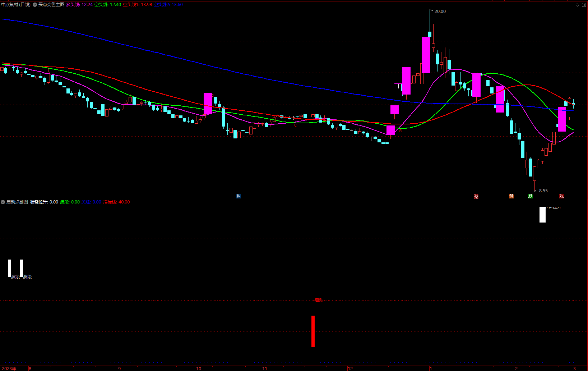This screenshot has width=588, height=371.
Task: Click the 启动点副图 indicator name
Action: (17, 202)
